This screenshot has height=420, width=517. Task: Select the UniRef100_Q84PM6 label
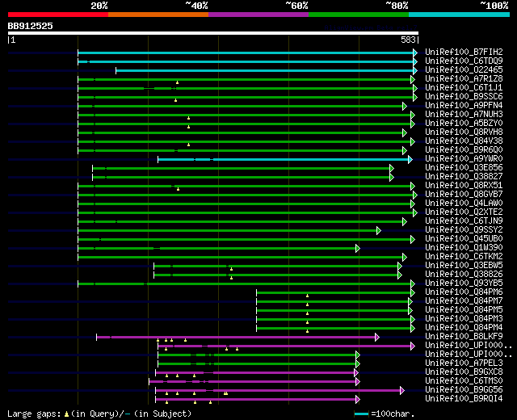click(x=464, y=292)
